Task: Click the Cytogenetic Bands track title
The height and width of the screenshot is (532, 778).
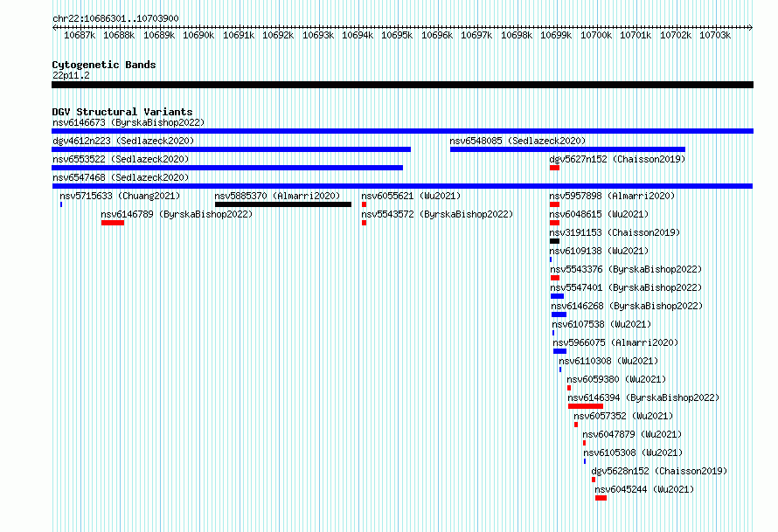Action: (x=104, y=65)
